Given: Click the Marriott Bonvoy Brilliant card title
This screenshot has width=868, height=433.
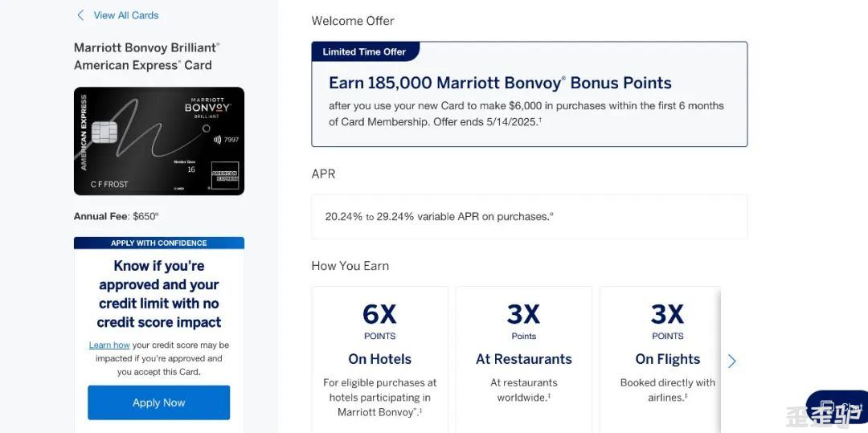Looking at the screenshot, I should (x=147, y=56).
